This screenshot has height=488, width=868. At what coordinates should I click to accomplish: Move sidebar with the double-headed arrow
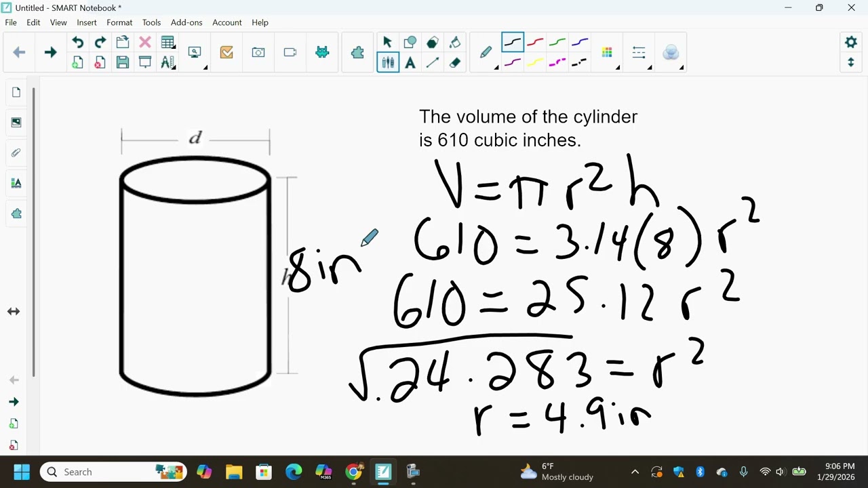pos(14,312)
